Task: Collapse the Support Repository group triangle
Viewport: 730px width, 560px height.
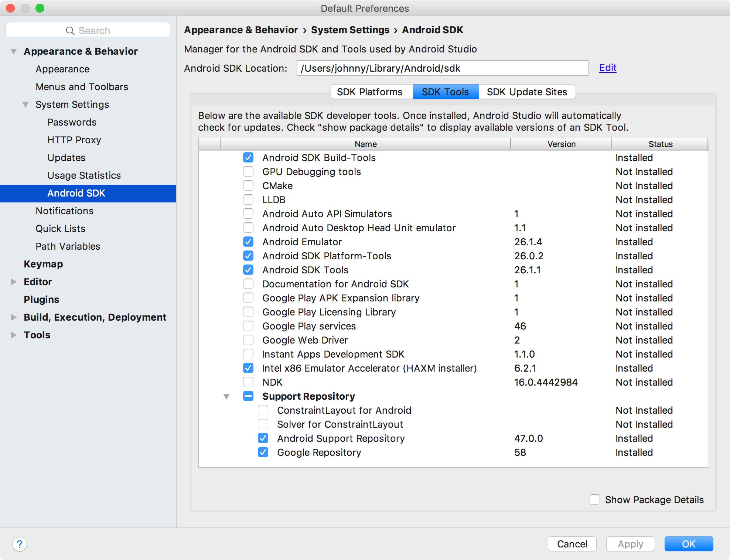Action: tap(226, 396)
